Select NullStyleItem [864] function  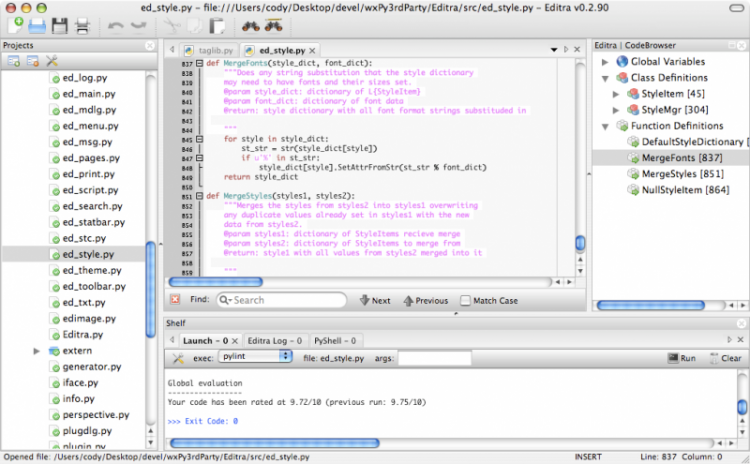[685, 190]
